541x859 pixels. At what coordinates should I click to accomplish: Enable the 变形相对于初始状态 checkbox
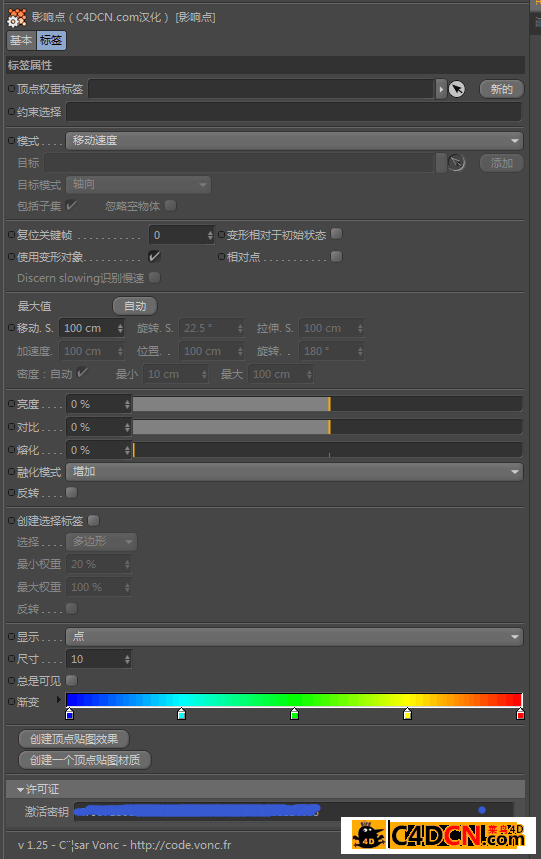pyautogui.click(x=337, y=234)
